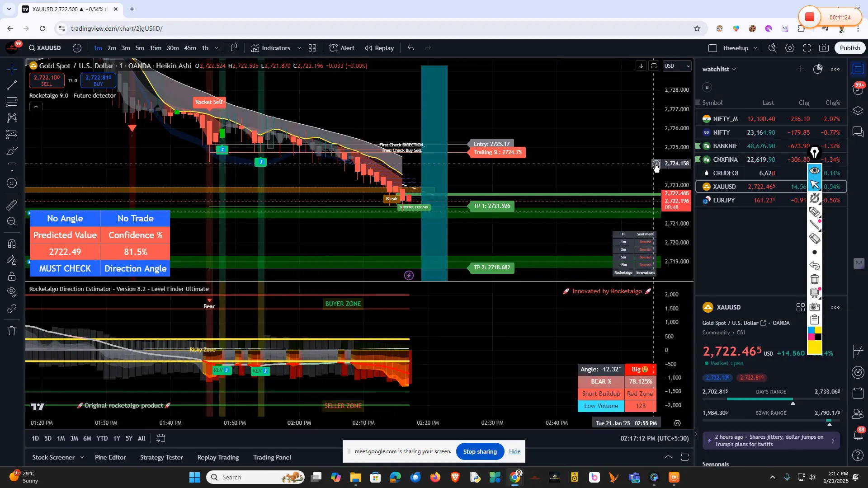Expand favorite indicators dropdown arrow
This screenshot has width=868, height=488.
point(299,48)
